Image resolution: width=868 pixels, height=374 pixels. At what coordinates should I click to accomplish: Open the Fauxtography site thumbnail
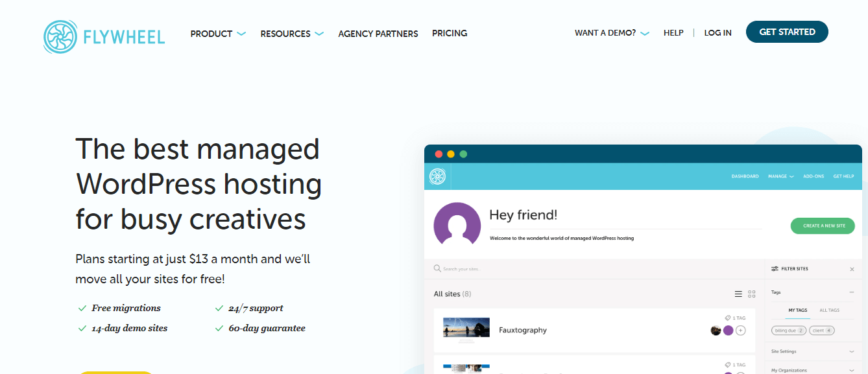pyautogui.click(x=466, y=328)
